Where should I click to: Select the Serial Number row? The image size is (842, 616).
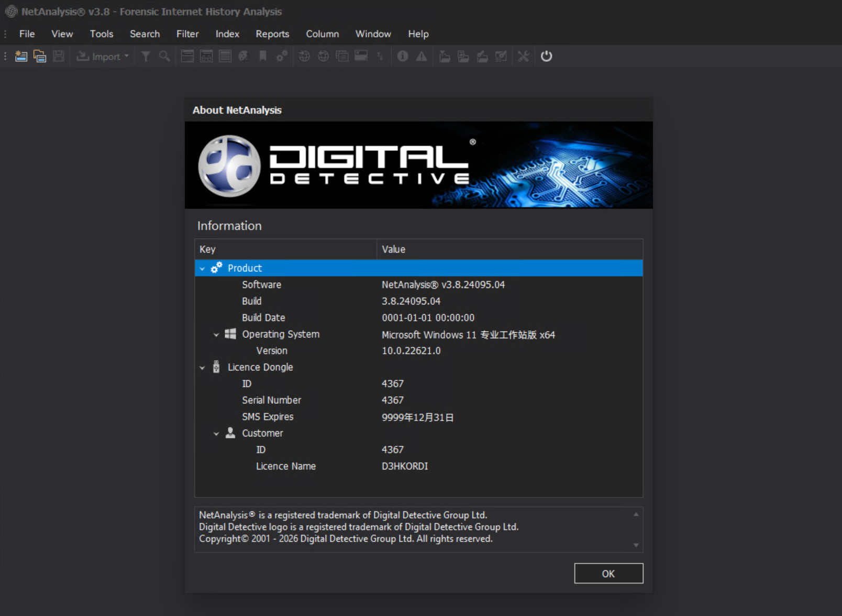(419, 400)
